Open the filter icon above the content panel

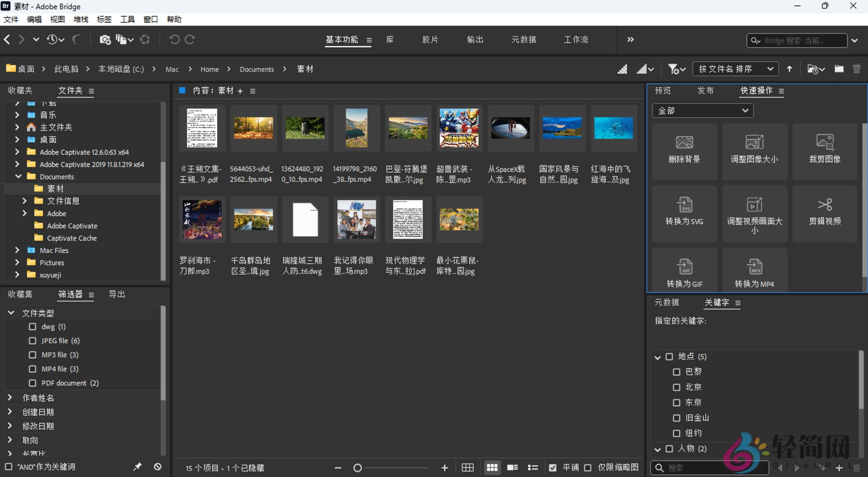[674, 69]
